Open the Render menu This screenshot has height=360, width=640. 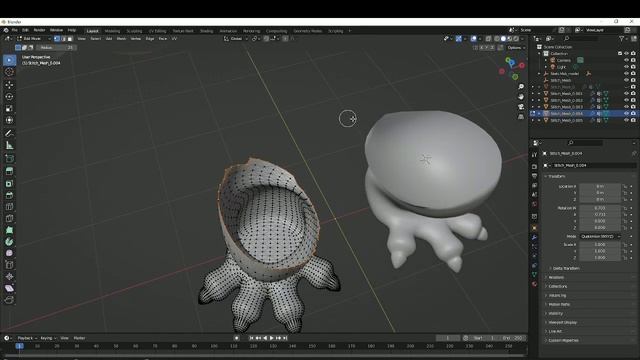(39, 30)
